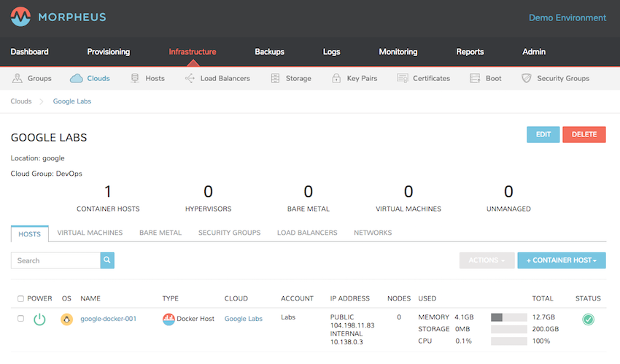
Task: Open the Backups menu
Action: (x=270, y=52)
